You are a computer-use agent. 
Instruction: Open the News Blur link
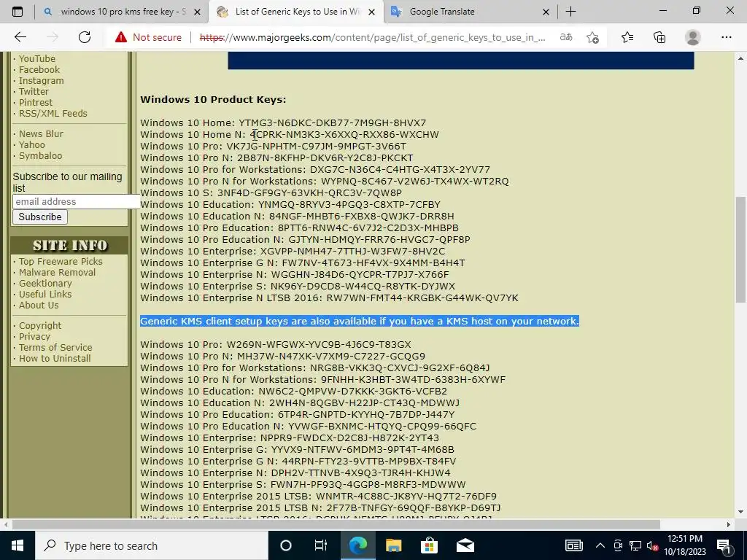click(x=41, y=134)
